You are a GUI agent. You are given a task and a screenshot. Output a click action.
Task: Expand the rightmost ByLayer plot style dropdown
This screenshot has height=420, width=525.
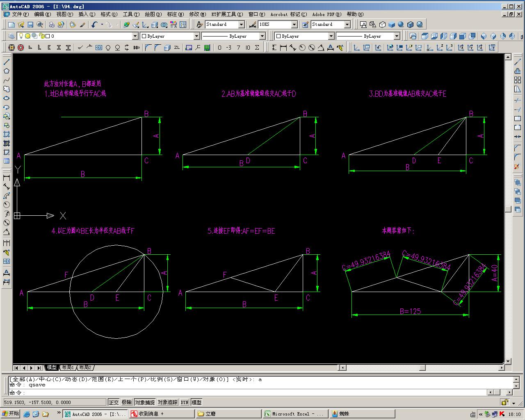(397, 36)
